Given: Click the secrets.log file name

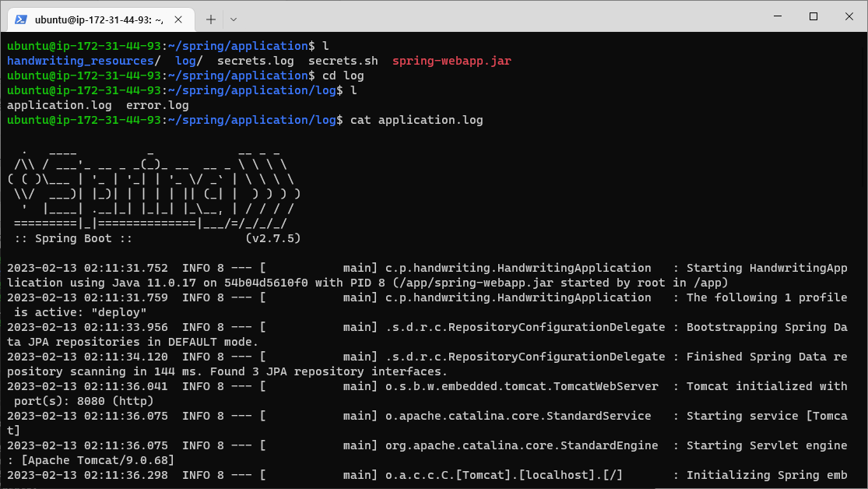Looking at the screenshot, I should 255,61.
